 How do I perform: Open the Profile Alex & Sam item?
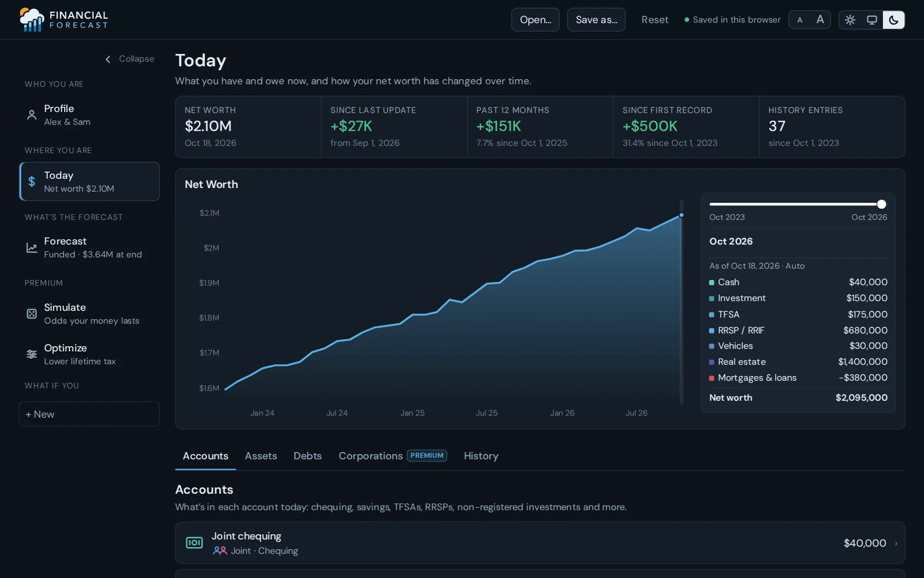[x=89, y=115]
